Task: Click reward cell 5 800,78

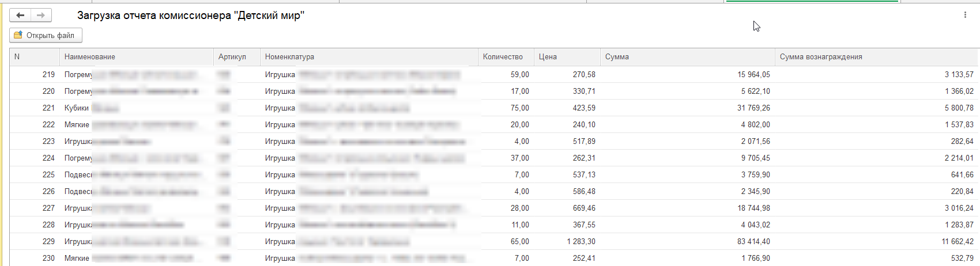Action: click(877, 108)
